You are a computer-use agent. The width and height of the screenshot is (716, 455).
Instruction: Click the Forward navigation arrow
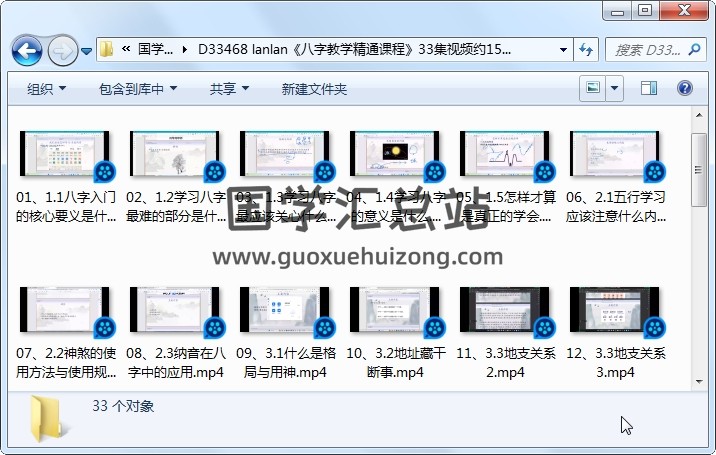[x=63, y=50]
